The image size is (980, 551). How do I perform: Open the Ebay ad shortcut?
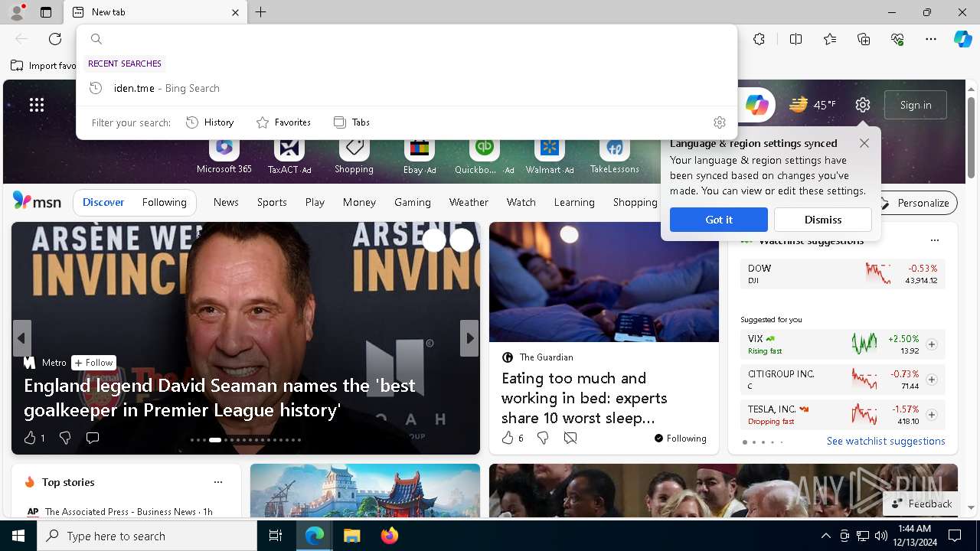pyautogui.click(x=420, y=156)
